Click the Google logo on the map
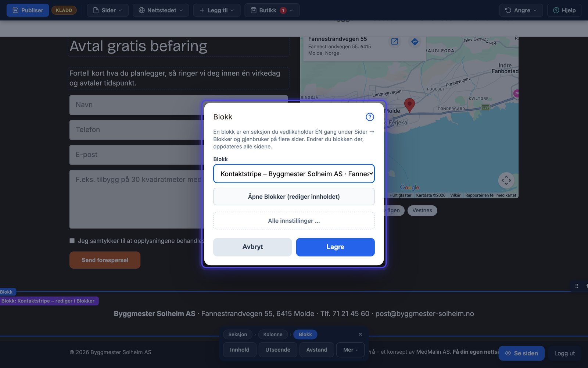This screenshot has height=368, width=588. click(x=409, y=187)
